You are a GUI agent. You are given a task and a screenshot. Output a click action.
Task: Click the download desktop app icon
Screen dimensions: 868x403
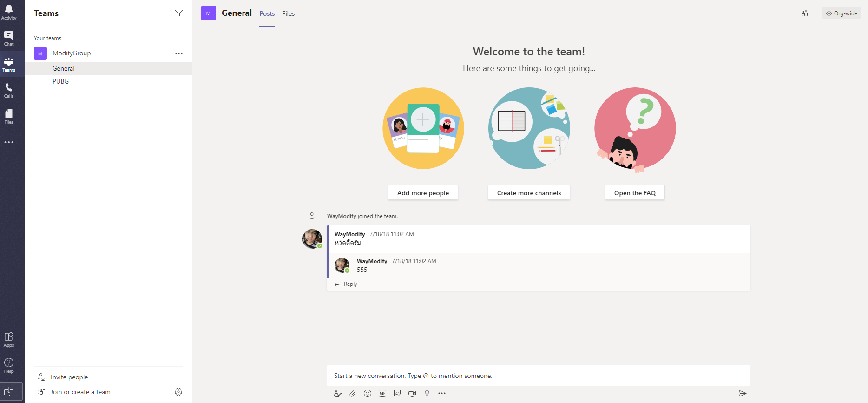tap(9, 392)
